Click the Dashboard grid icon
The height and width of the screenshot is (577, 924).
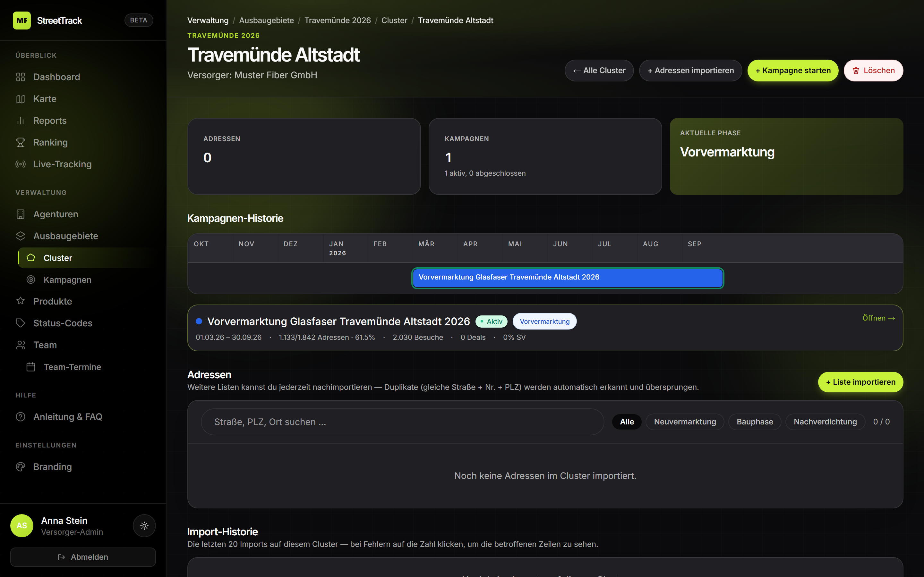pyautogui.click(x=21, y=77)
